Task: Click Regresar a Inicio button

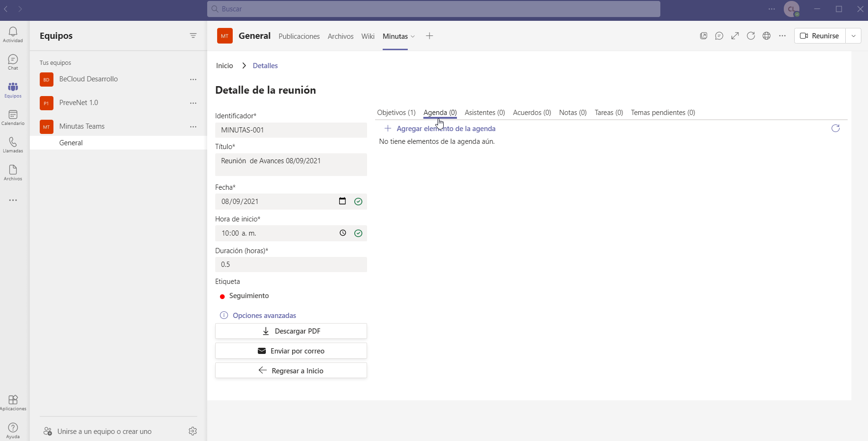Action: click(x=291, y=371)
